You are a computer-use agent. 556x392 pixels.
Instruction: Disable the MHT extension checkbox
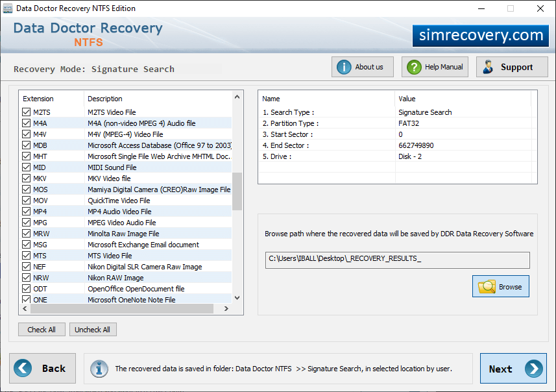(26, 156)
